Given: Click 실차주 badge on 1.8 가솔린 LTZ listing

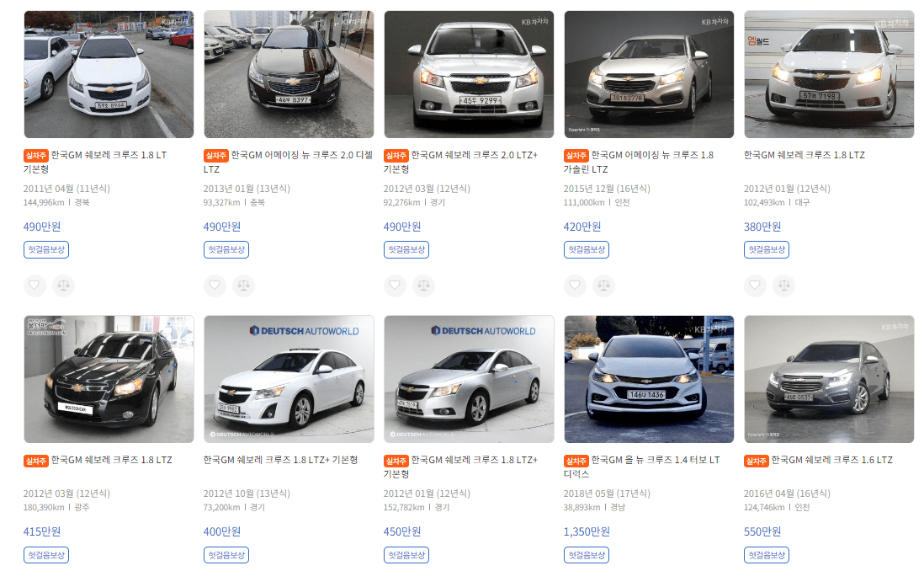Looking at the screenshot, I should click(x=576, y=156).
